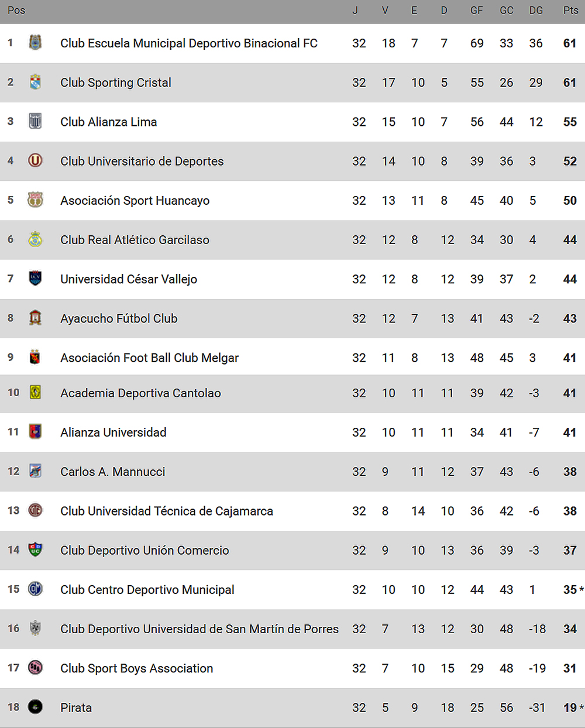Screen dimensions: 585x728
Task: Select Carlos A. Mannucci team name
Action: pos(113,472)
